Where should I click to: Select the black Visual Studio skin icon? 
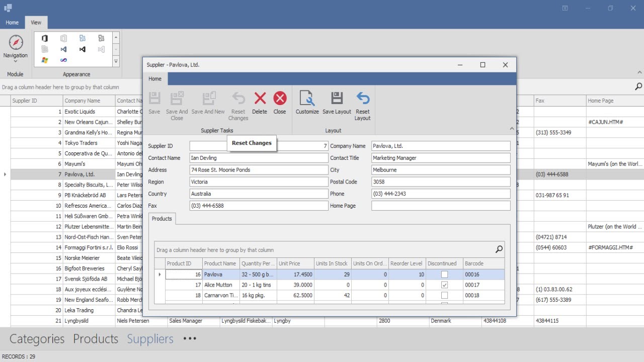83,49
